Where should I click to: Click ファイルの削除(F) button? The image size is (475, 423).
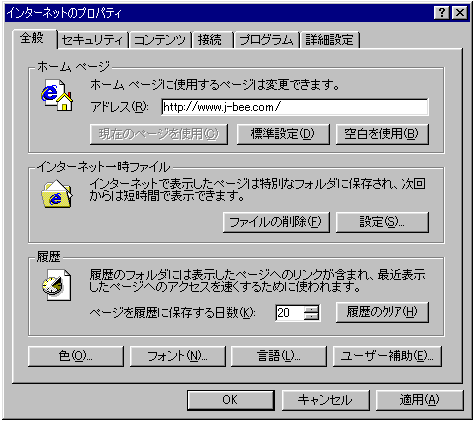pos(276,222)
